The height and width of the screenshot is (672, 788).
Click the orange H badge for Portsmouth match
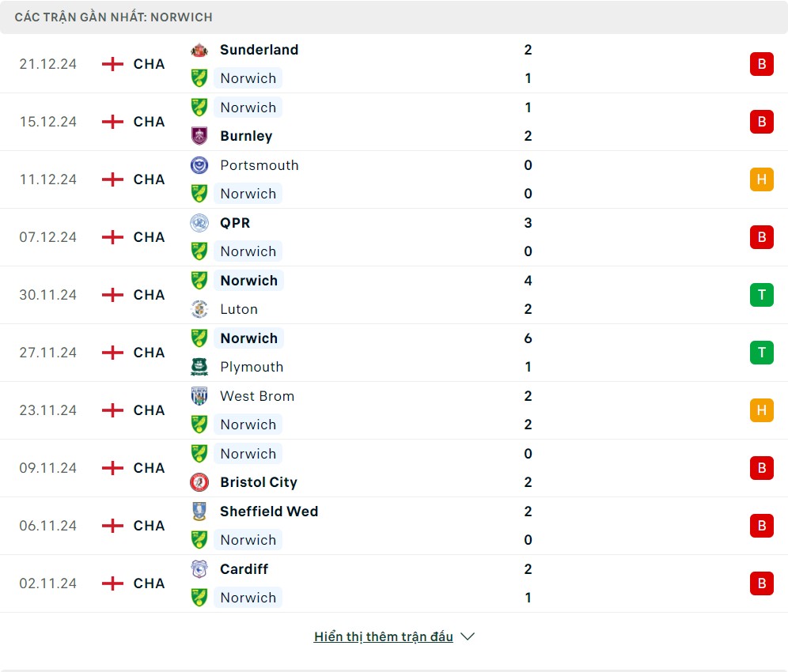click(x=761, y=179)
